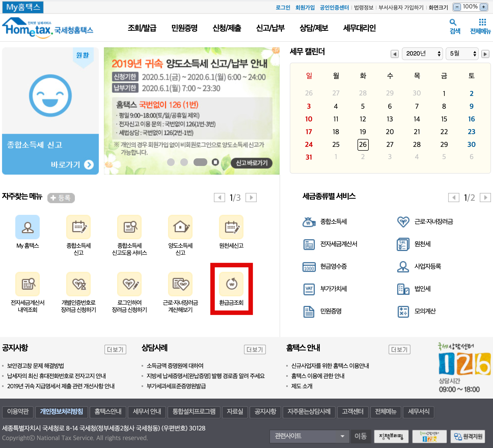Open the 2020년 year dropdown
Screen dimensions: 493x448
[422, 54]
